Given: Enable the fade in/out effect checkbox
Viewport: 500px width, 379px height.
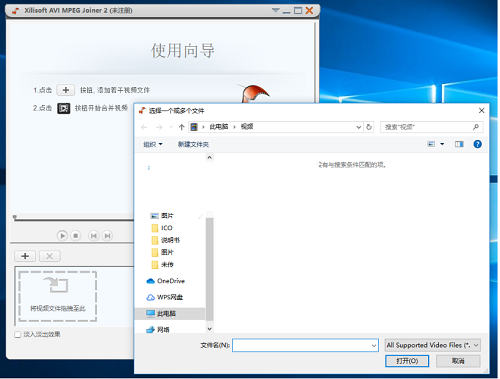Looking at the screenshot, I should point(18,334).
